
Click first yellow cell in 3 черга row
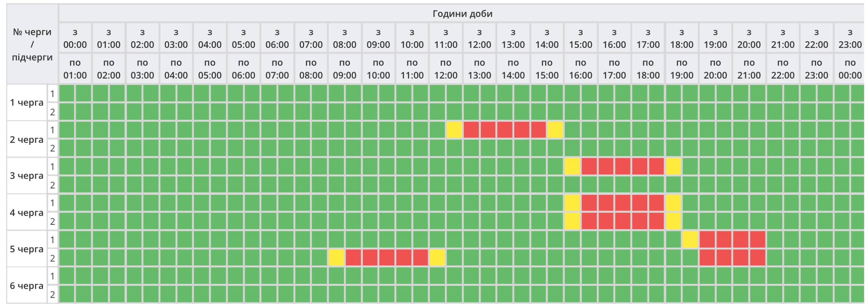coord(572,167)
